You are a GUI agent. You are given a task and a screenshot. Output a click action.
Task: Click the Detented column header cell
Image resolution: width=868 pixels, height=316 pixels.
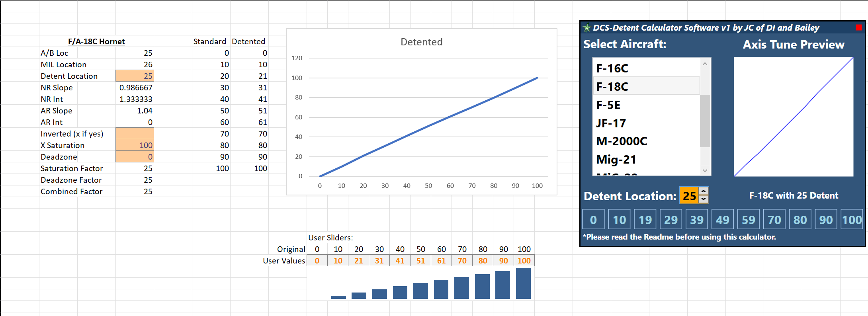(x=248, y=41)
